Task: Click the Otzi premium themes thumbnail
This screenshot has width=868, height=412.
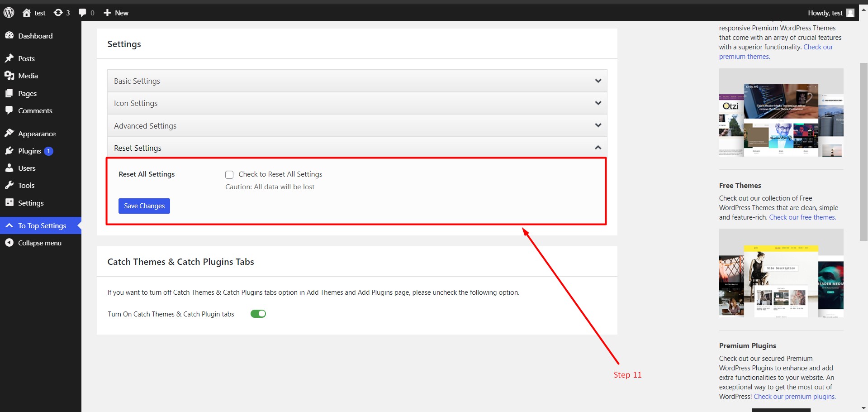Action: [x=781, y=113]
